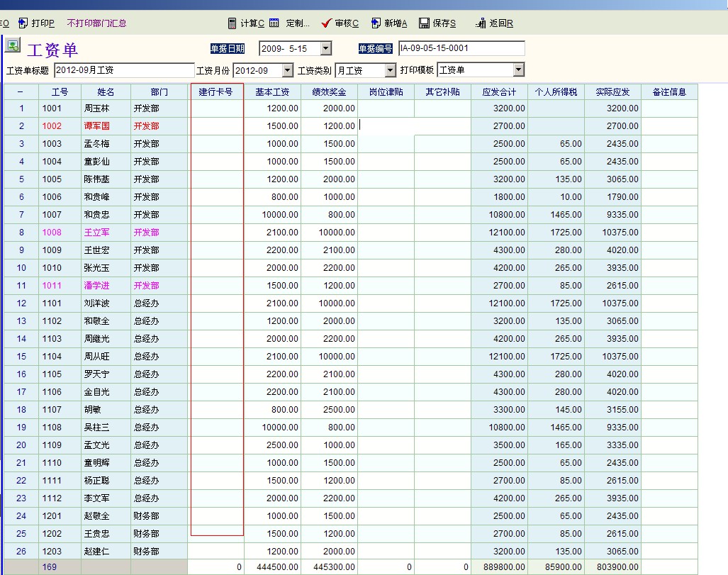This screenshot has height=575, width=728.
Task: Click the 建行卡号 column header
Action: click(216, 92)
